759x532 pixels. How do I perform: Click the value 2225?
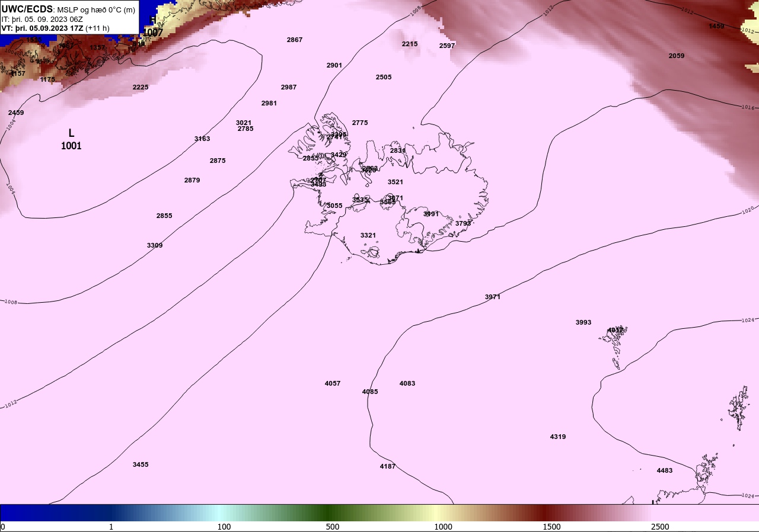141,87
